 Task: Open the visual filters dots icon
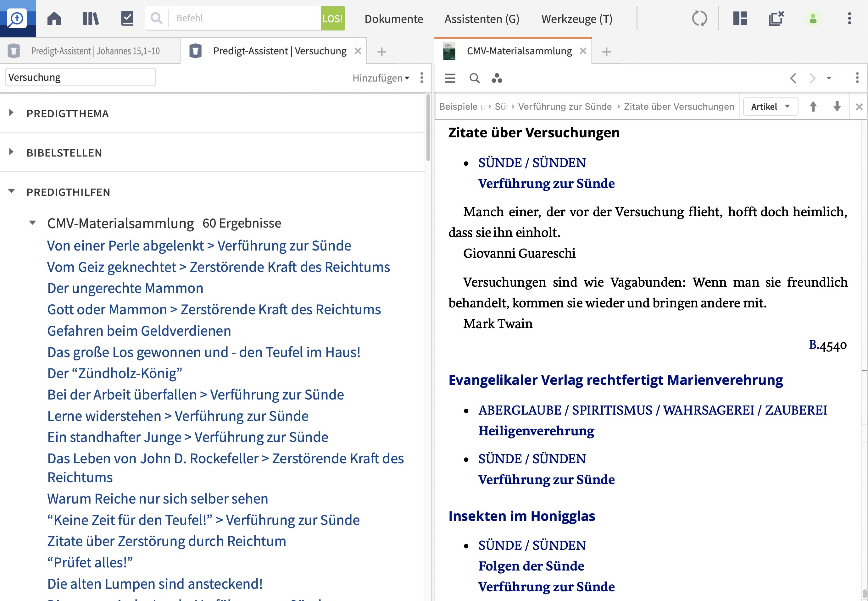pyautogui.click(x=497, y=78)
